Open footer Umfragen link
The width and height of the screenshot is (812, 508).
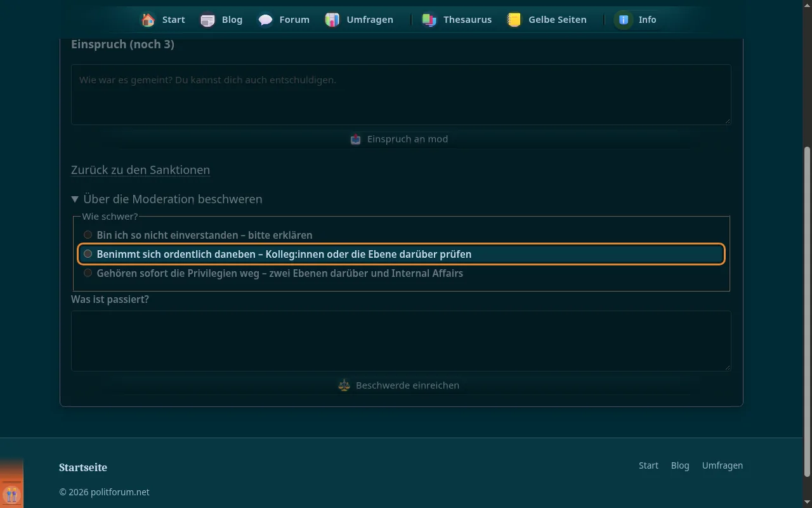(x=723, y=465)
